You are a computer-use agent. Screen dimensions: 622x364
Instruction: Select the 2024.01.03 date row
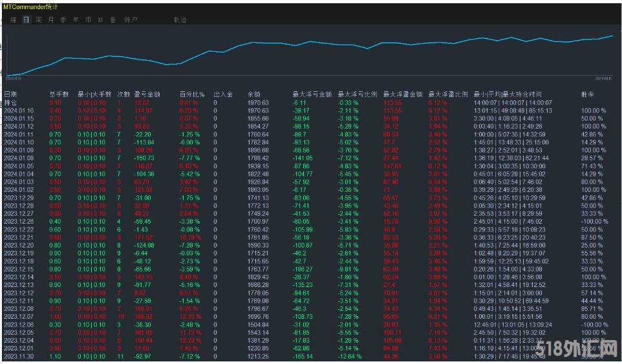coord(19,182)
